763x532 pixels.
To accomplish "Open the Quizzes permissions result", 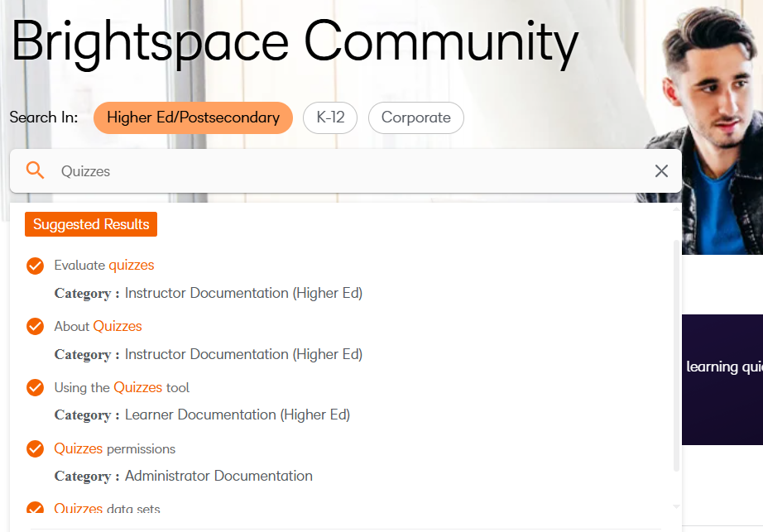I will [115, 448].
